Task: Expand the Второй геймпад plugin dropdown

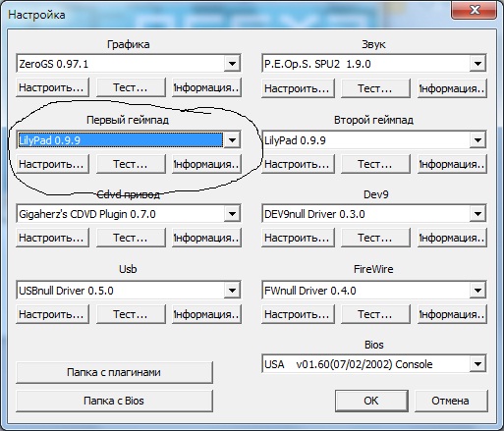Action: (x=477, y=140)
